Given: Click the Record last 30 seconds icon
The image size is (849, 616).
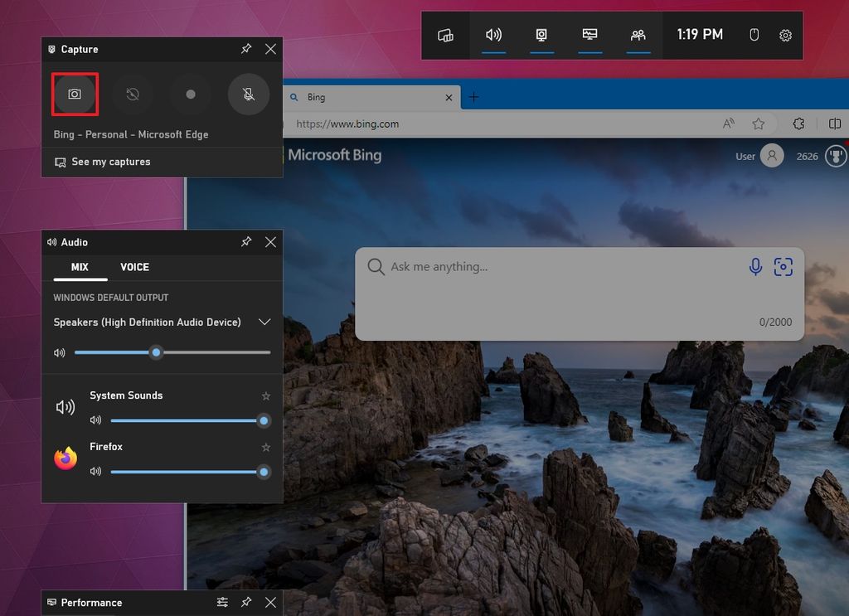Looking at the screenshot, I should (132, 94).
